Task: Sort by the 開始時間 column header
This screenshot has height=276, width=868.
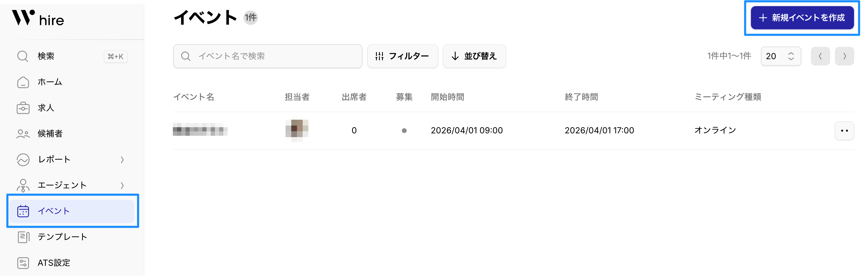Action: (x=447, y=97)
